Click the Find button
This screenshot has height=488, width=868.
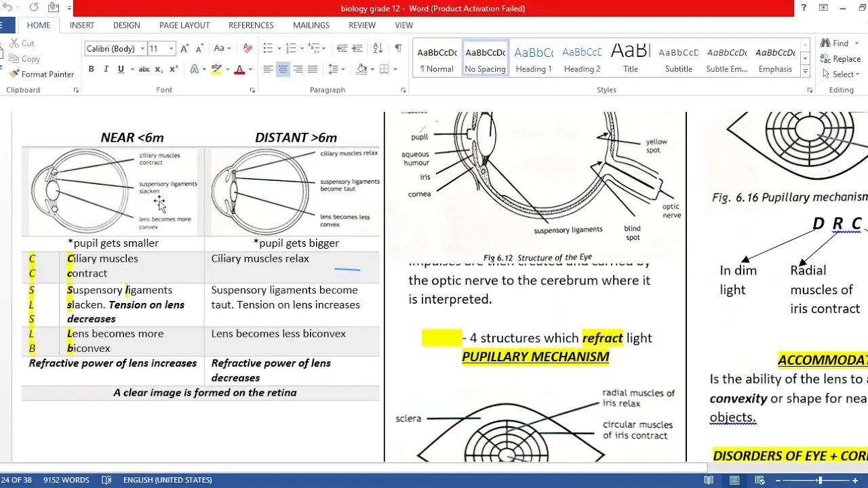(x=835, y=43)
